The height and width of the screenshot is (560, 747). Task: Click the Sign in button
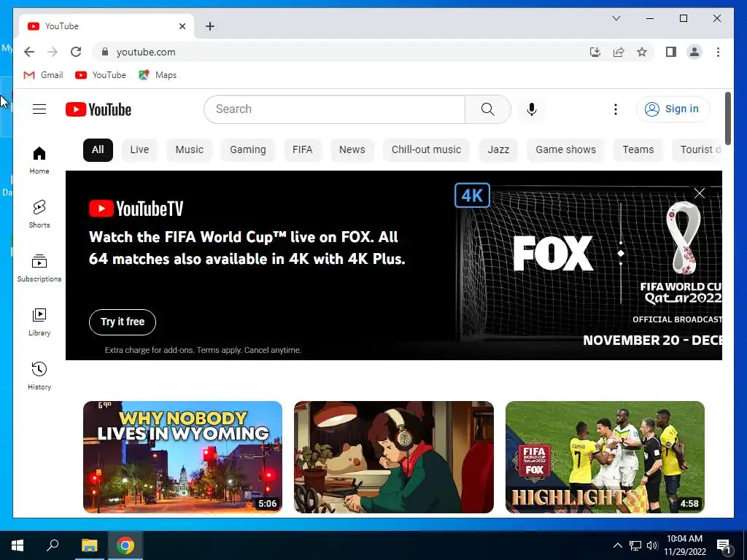click(673, 109)
